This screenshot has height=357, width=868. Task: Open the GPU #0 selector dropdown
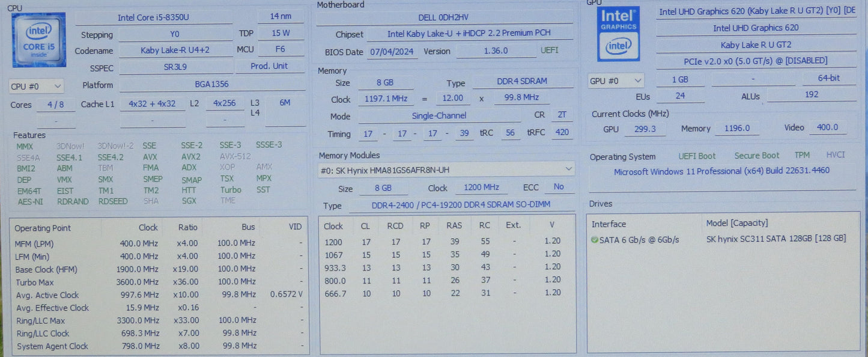[x=616, y=81]
